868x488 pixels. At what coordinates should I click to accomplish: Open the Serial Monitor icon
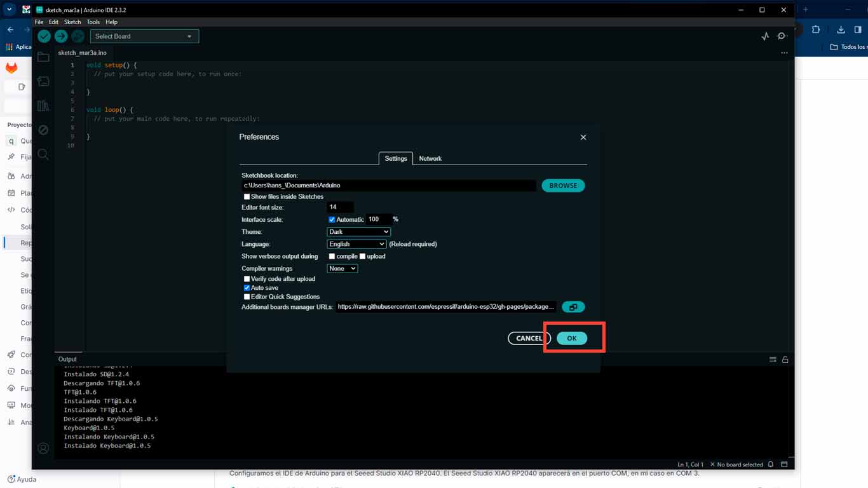[x=782, y=36]
